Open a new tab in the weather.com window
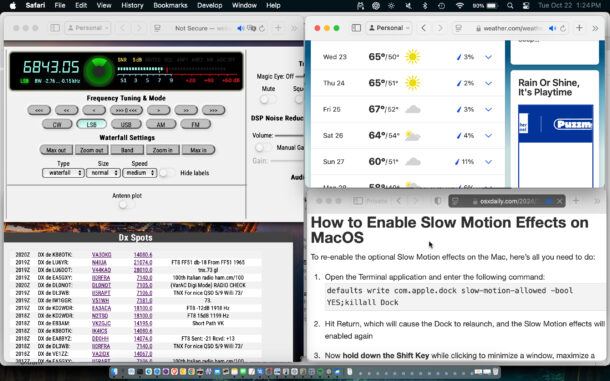 tap(579, 28)
